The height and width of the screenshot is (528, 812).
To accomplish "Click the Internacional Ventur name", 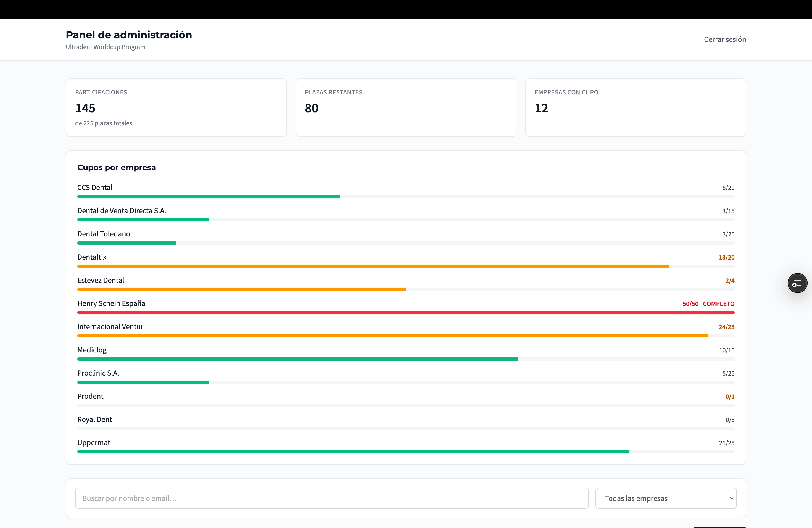I will pyautogui.click(x=110, y=327).
